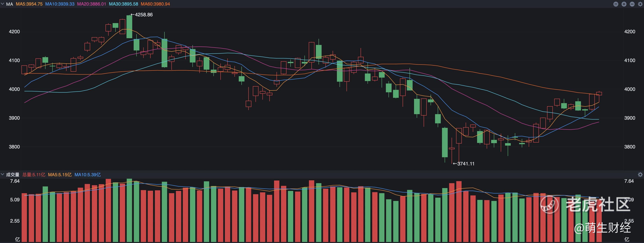This screenshot has width=644, height=243.
Task: Select the MA30:3895.58 legend value
Action: (x=123, y=4)
